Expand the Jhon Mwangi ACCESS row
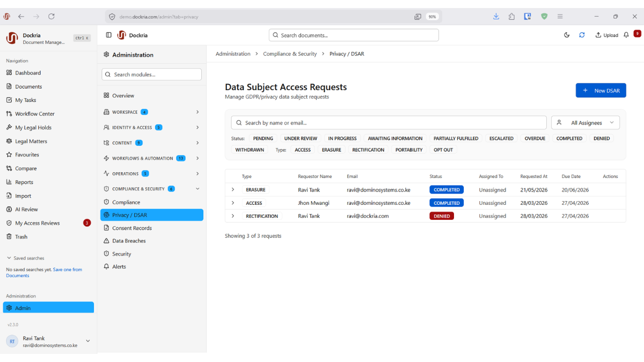Image resolution: width=644 pixels, height=362 pixels. click(x=233, y=203)
